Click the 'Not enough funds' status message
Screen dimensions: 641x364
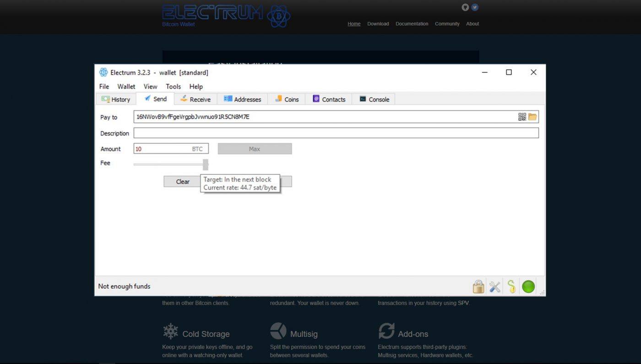click(x=124, y=286)
